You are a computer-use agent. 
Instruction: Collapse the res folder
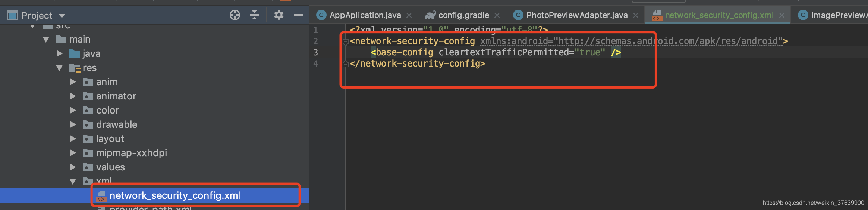[x=59, y=68]
